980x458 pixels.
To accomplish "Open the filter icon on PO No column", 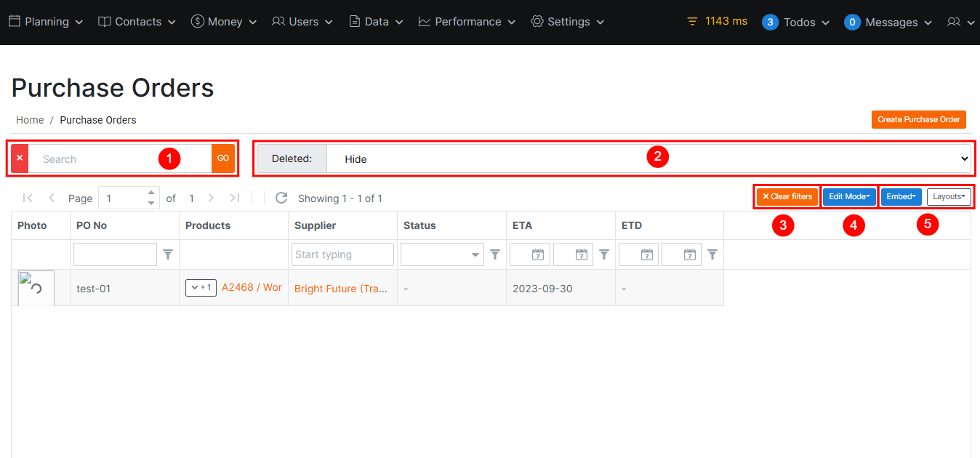I will coord(168,254).
